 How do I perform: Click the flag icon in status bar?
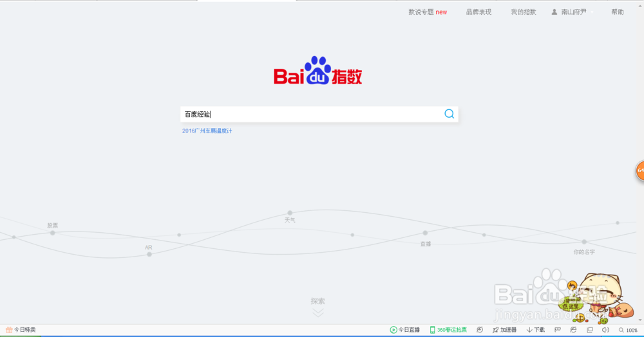coord(558,330)
